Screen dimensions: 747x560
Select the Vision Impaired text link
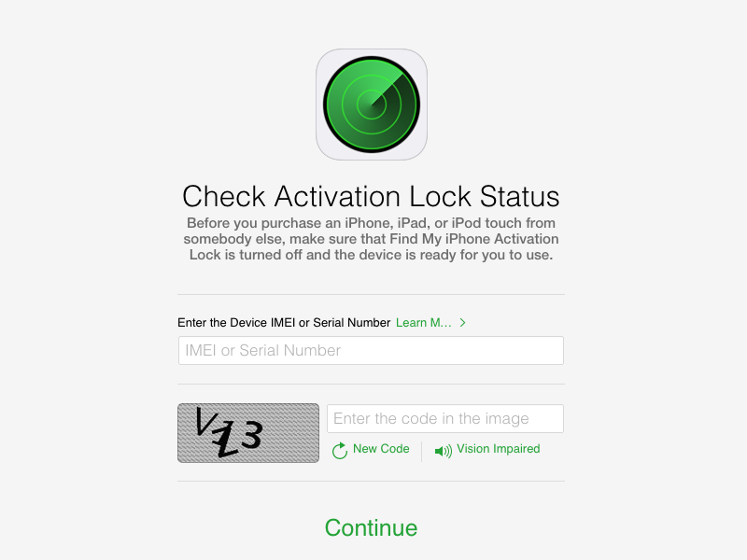coord(499,449)
